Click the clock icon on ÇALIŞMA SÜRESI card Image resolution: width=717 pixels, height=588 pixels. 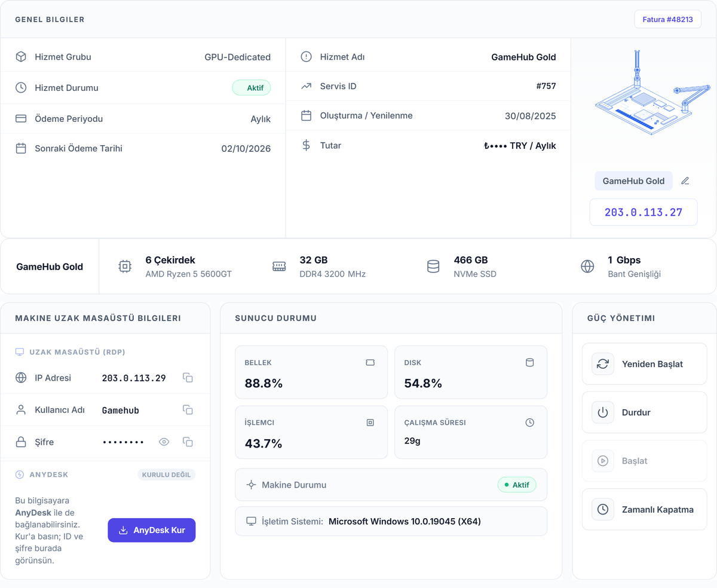(529, 422)
